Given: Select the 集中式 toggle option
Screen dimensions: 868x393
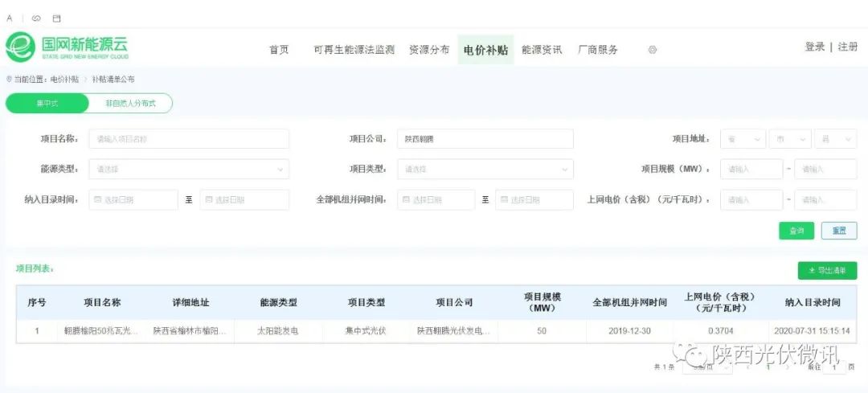Looking at the screenshot, I should pos(47,104).
